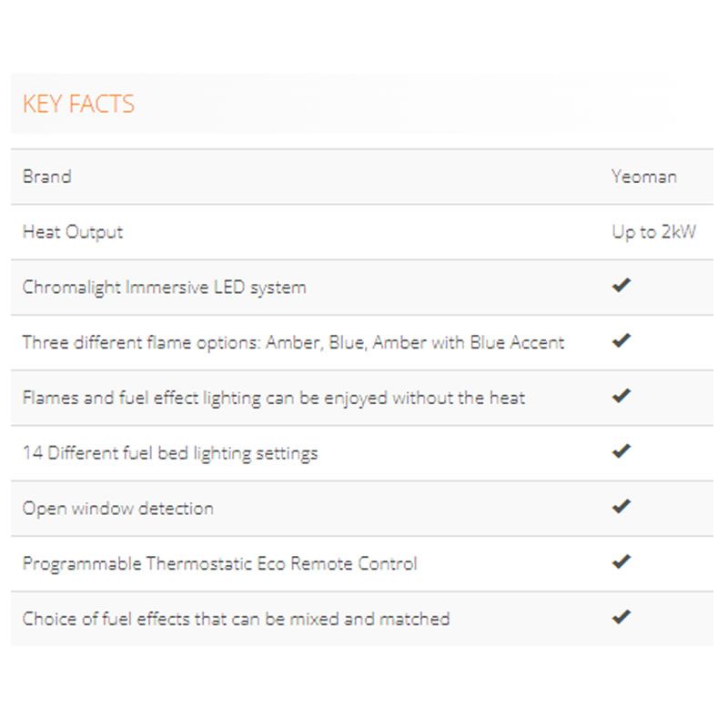The image size is (728, 728).
Task: Click the checkmark for Programmable Thermostatic Eco Remote
Action: pyautogui.click(x=622, y=561)
